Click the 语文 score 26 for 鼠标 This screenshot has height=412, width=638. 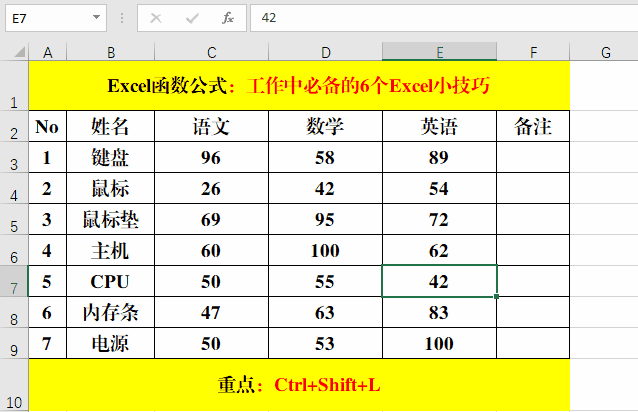(x=212, y=188)
